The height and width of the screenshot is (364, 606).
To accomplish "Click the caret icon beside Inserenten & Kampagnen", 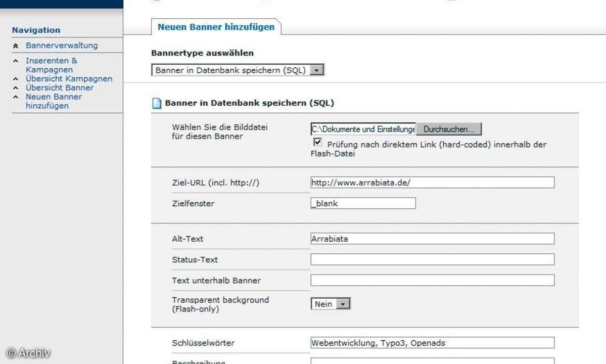I will click(x=16, y=61).
